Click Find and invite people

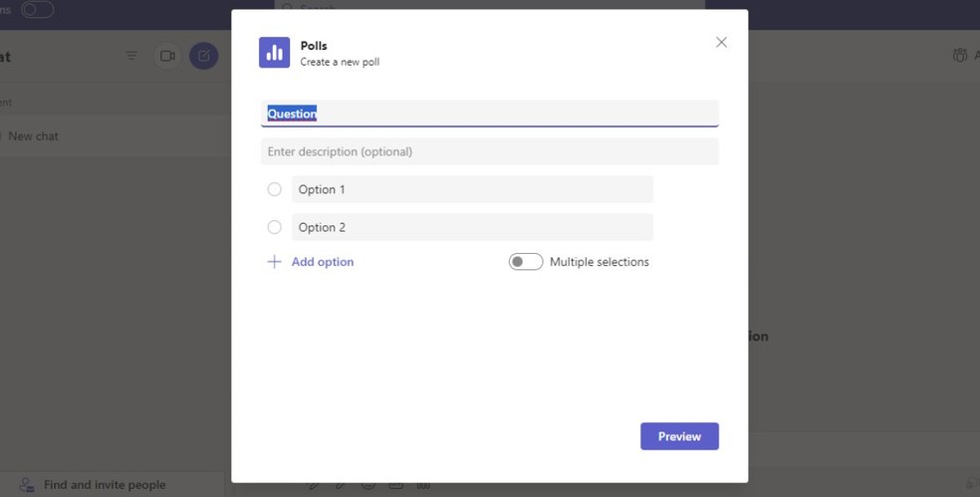[105, 485]
